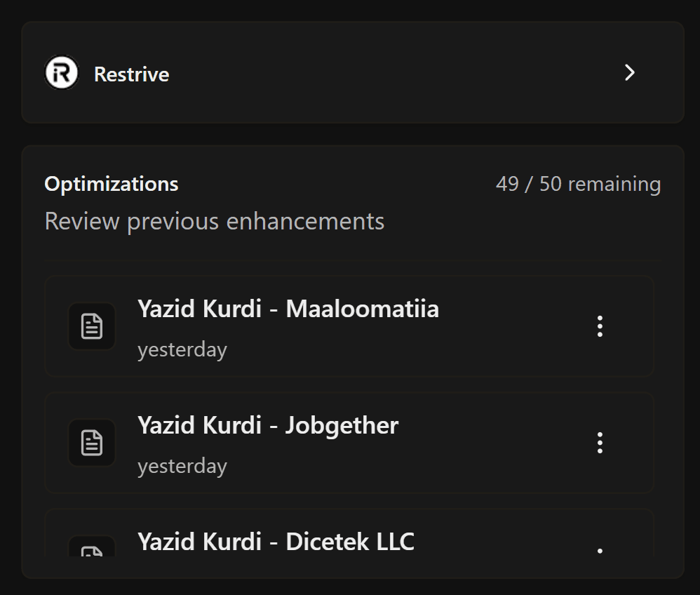Open more options for Dicetek LLC entry
This screenshot has height=595, width=700.
600,551
